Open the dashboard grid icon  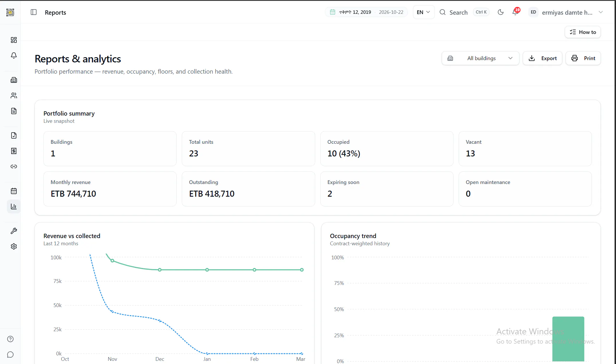click(x=14, y=40)
